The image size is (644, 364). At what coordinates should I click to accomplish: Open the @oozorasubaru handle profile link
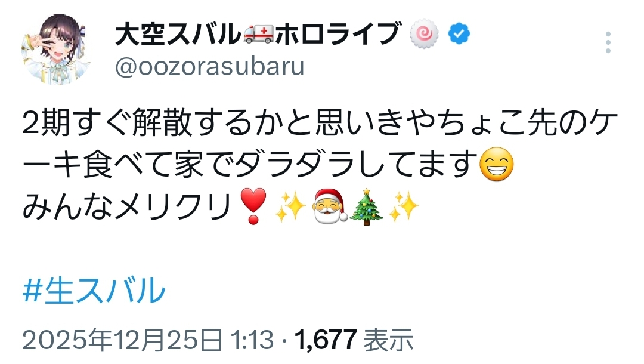tap(210, 66)
